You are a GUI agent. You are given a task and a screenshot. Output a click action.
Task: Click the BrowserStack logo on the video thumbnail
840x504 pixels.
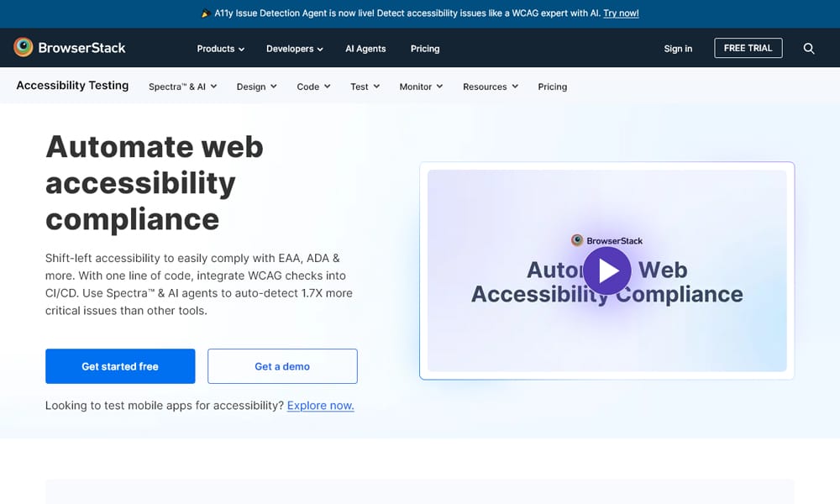[606, 239]
